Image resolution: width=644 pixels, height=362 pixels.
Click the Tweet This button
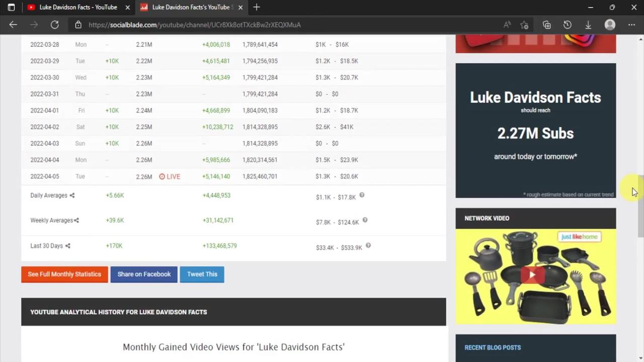(x=202, y=274)
